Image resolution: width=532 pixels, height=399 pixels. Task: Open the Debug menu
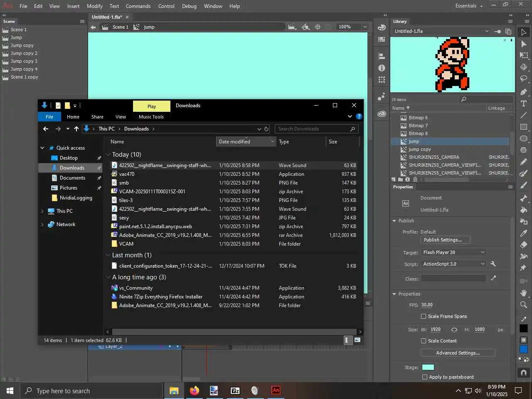pos(189,6)
